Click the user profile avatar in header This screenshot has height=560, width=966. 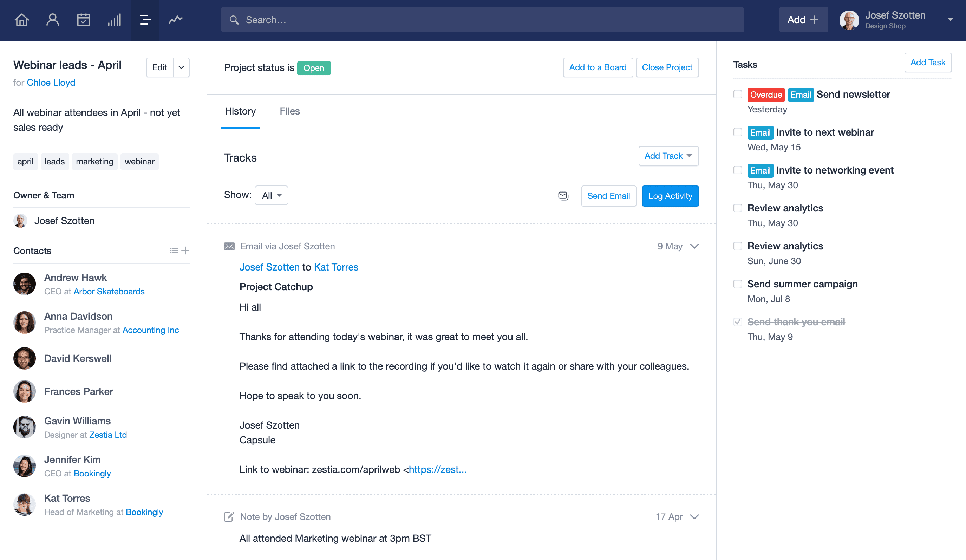pos(849,20)
